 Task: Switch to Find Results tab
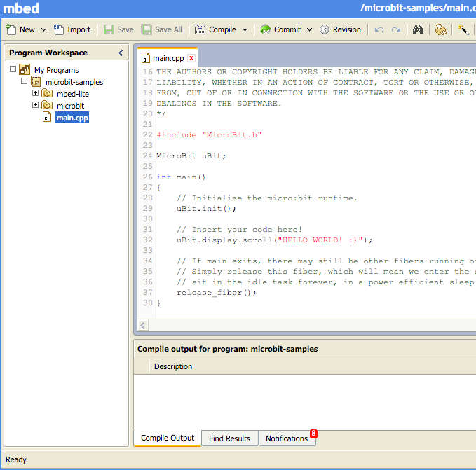click(x=229, y=438)
